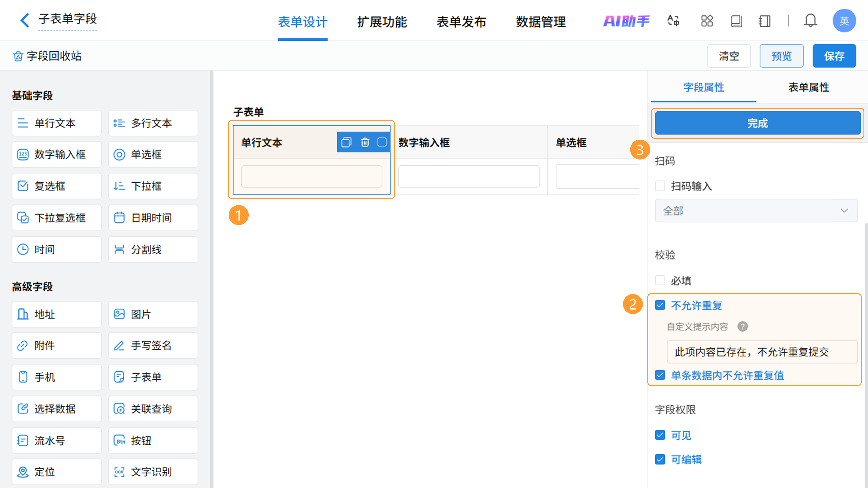The image size is (868, 488).
Task: Delete the single-line text column via trash icon
Action: [365, 142]
